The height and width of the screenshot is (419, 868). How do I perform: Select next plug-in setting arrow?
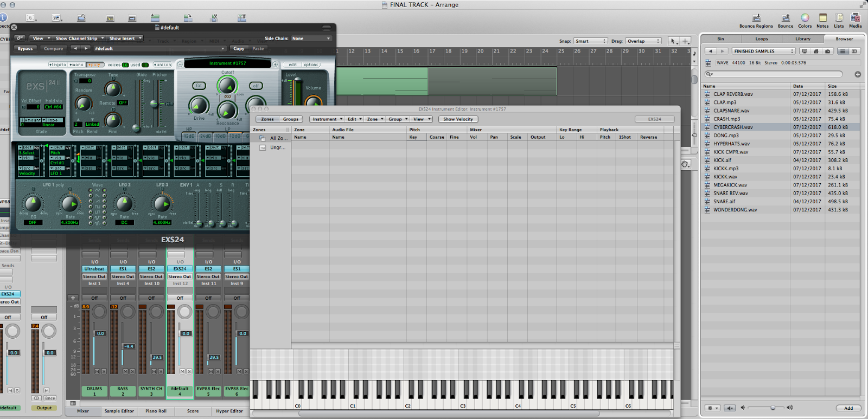pos(86,48)
